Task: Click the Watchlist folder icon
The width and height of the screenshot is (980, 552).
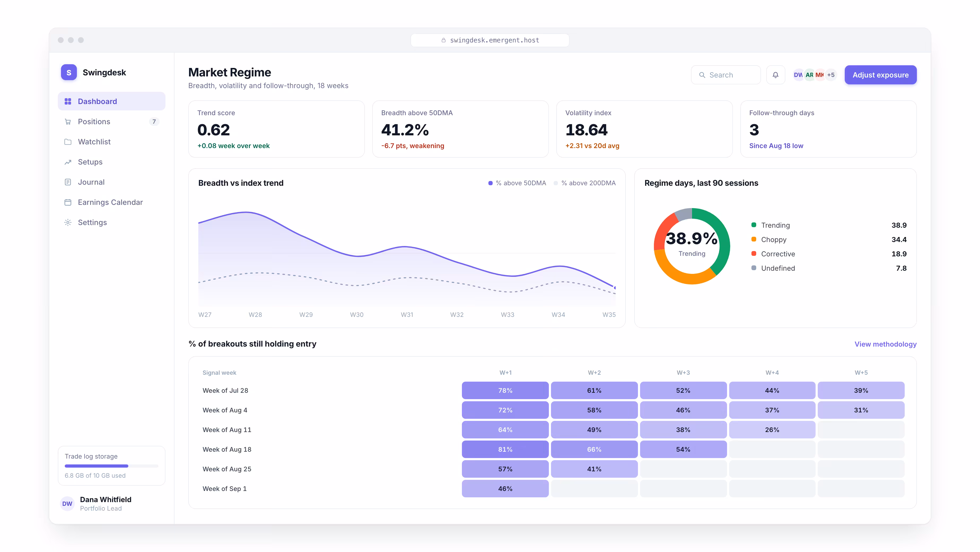Action: click(x=68, y=142)
